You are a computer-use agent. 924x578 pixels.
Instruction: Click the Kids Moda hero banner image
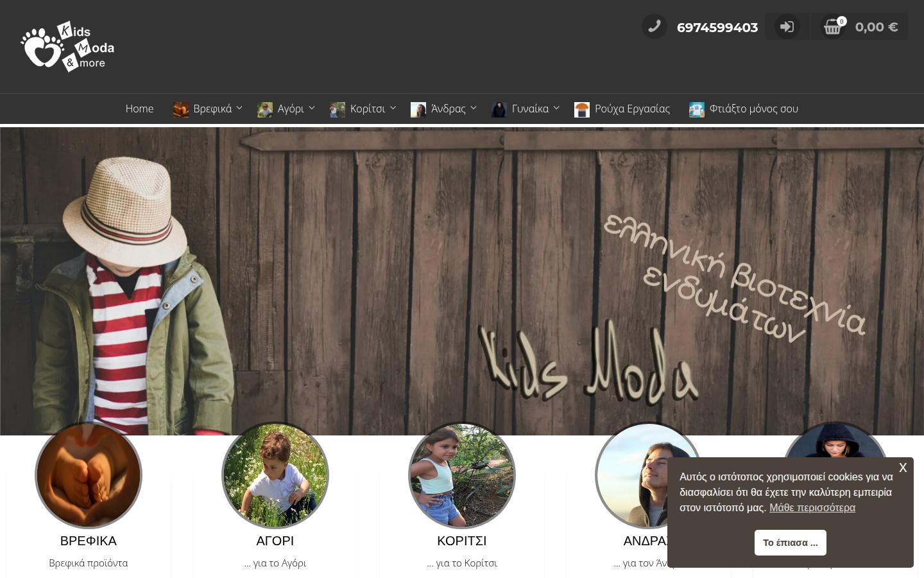[462, 281]
